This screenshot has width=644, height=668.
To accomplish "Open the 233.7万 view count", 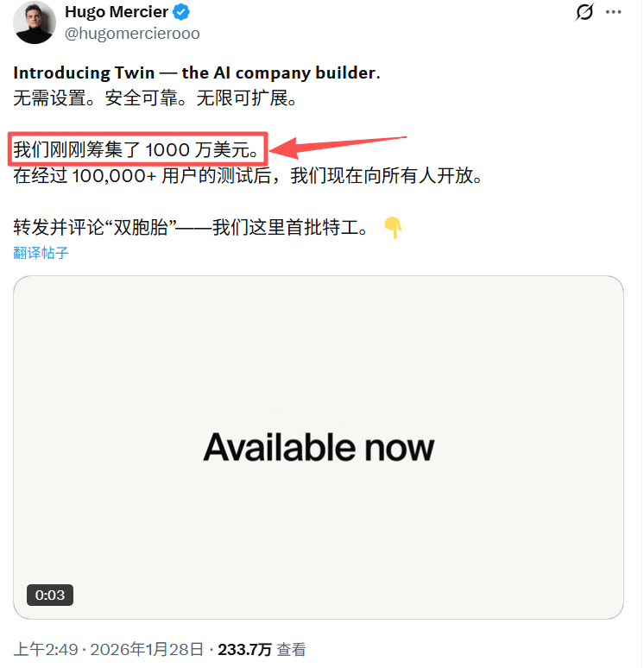I will pyautogui.click(x=244, y=650).
